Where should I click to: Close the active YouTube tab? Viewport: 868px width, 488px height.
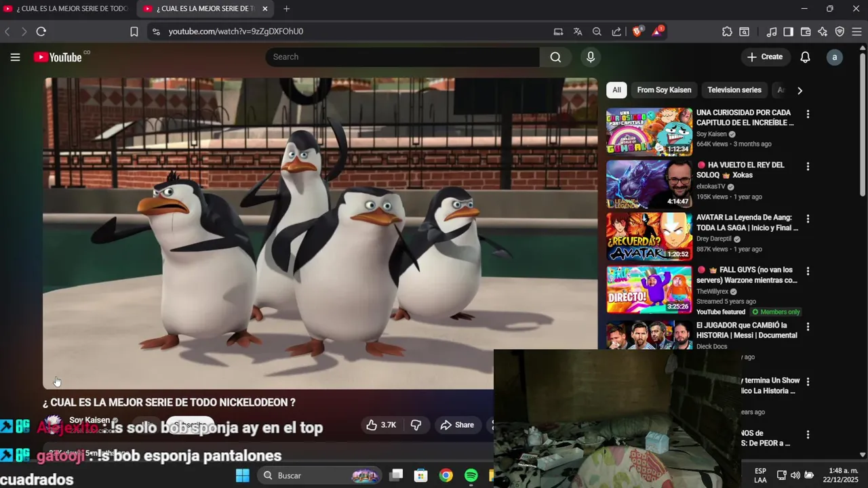click(x=264, y=9)
